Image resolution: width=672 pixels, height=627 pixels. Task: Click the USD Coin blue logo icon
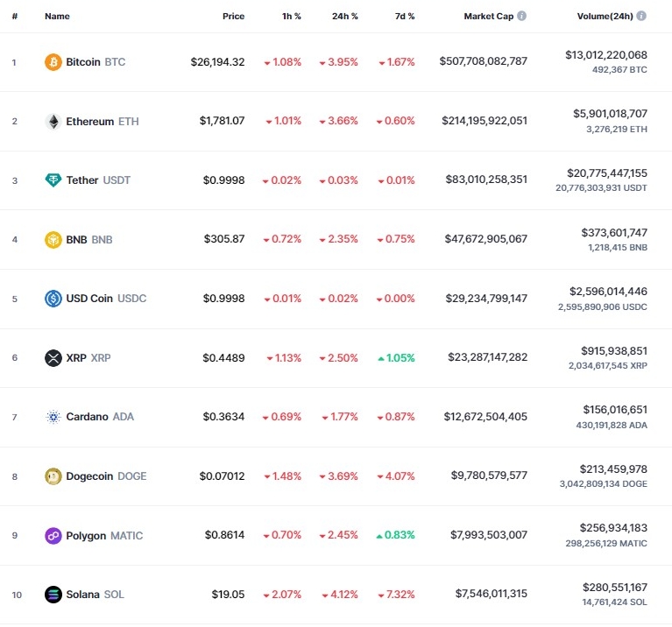(x=53, y=299)
